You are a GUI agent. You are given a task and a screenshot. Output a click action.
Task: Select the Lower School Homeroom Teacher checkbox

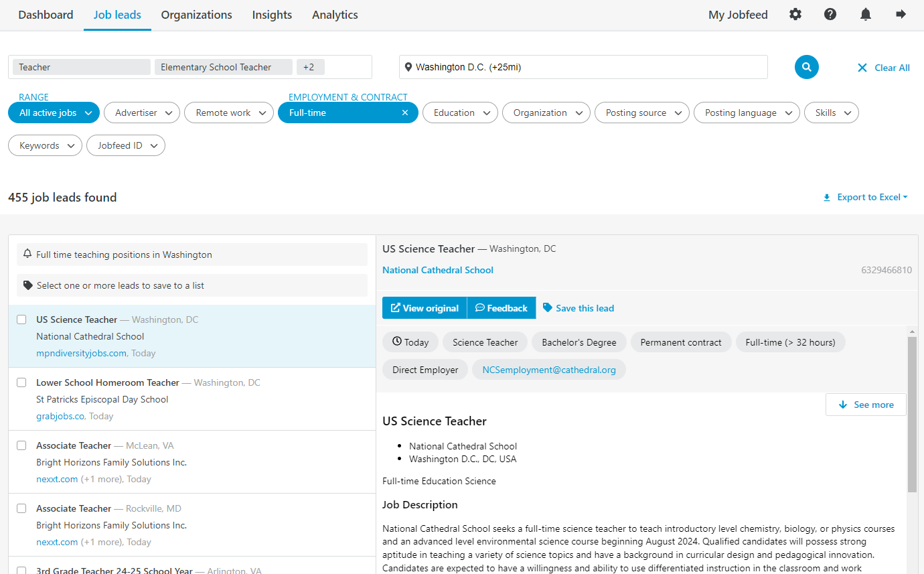(21, 382)
